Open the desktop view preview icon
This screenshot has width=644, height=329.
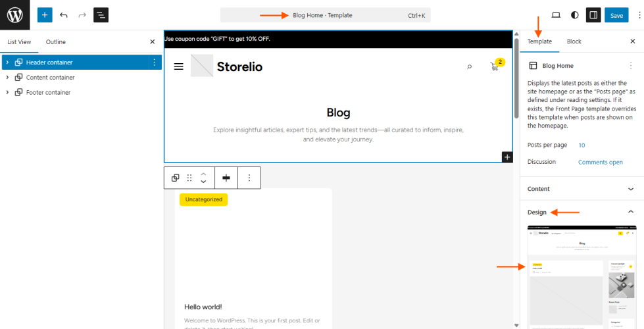point(556,14)
